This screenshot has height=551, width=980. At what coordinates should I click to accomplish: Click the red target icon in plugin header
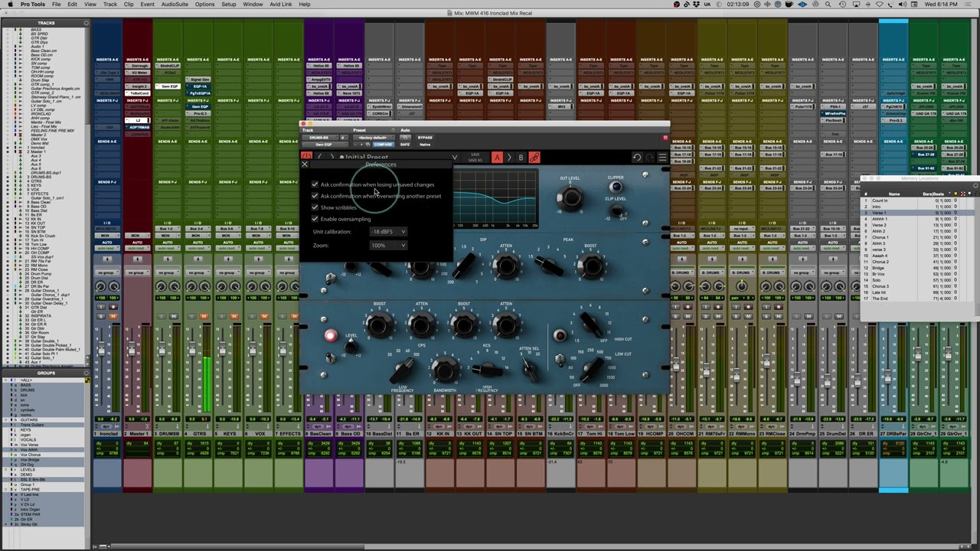click(665, 138)
